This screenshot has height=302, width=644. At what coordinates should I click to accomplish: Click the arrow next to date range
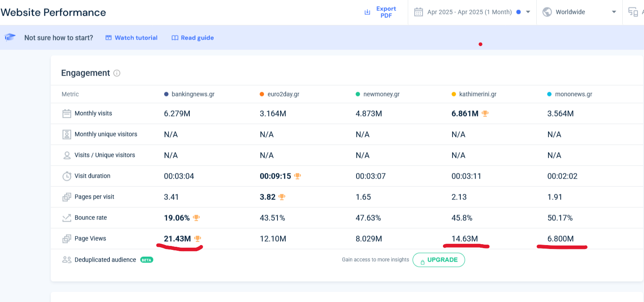click(x=528, y=12)
